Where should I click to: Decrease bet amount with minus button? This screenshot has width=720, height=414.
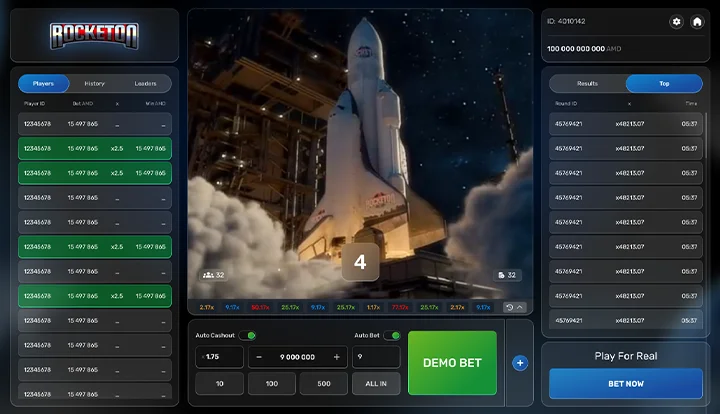point(259,357)
